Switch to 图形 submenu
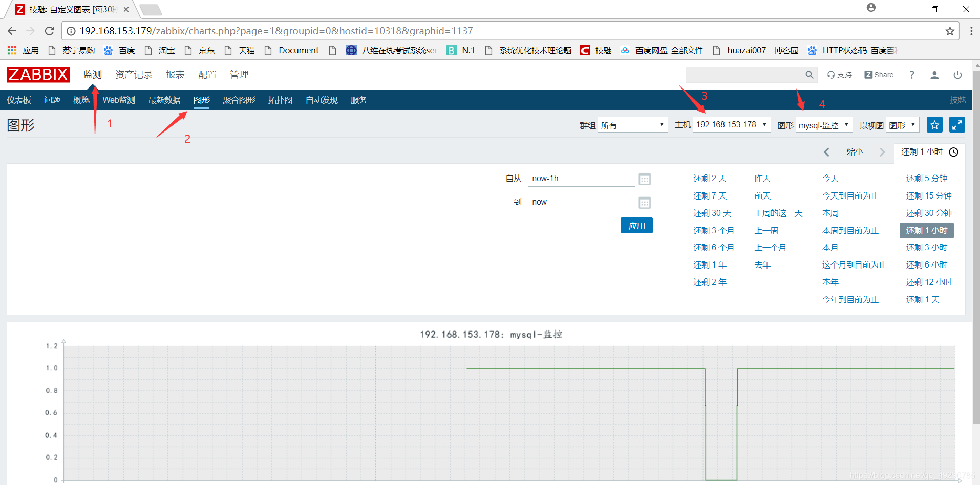The height and width of the screenshot is (485, 980). (x=202, y=100)
